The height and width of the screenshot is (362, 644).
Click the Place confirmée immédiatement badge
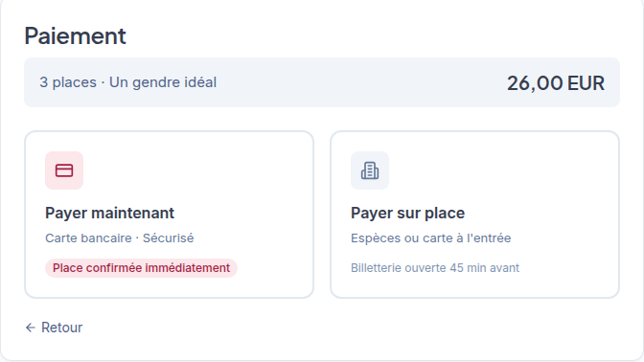pos(141,268)
